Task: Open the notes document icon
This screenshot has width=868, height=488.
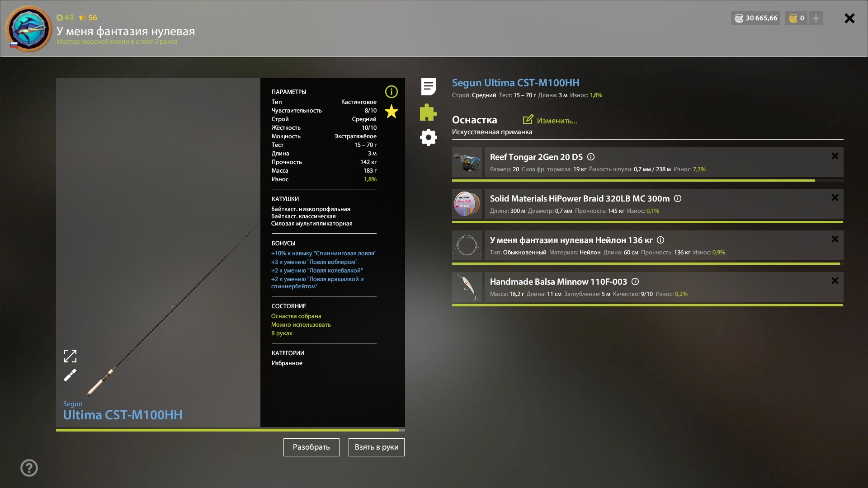Action: pyautogui.click(x=428, y=86)
